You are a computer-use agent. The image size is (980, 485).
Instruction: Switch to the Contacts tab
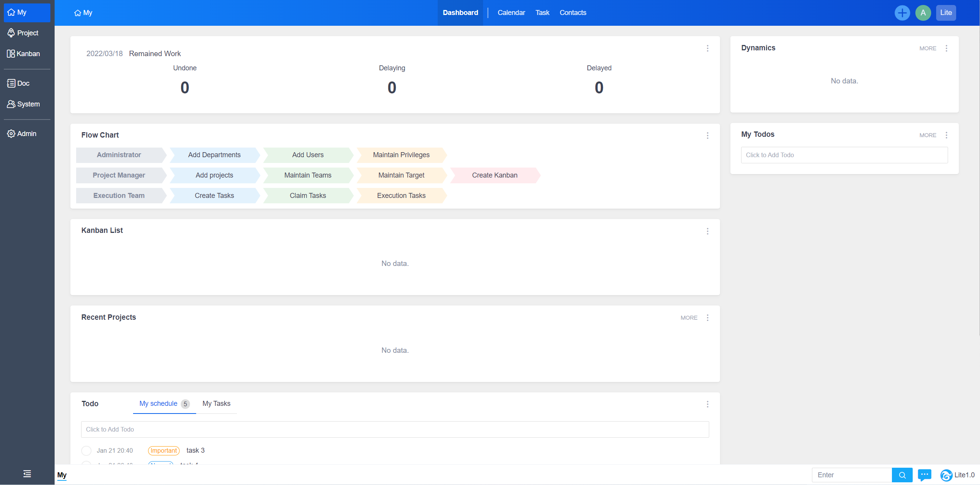tap(573, 13)
